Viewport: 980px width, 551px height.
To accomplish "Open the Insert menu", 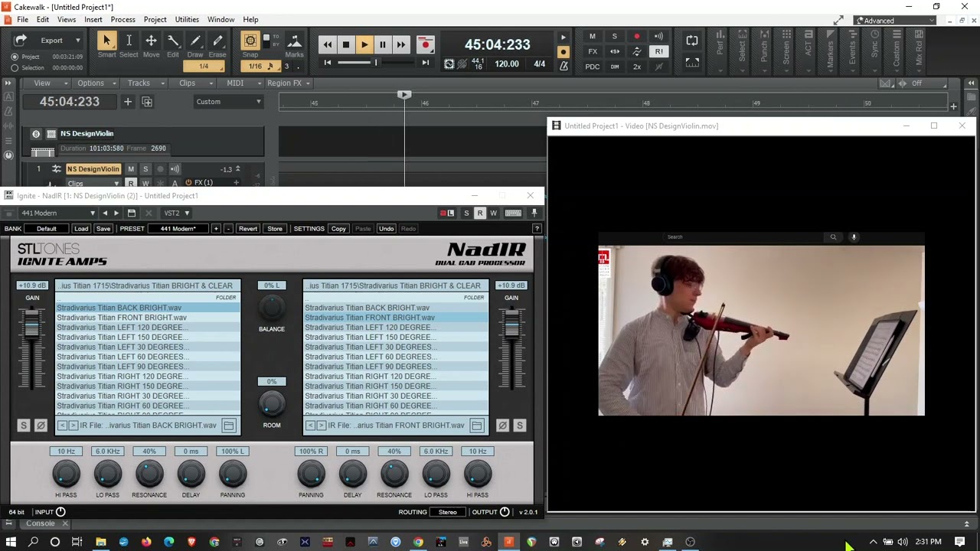I will (x=93, y=19).
